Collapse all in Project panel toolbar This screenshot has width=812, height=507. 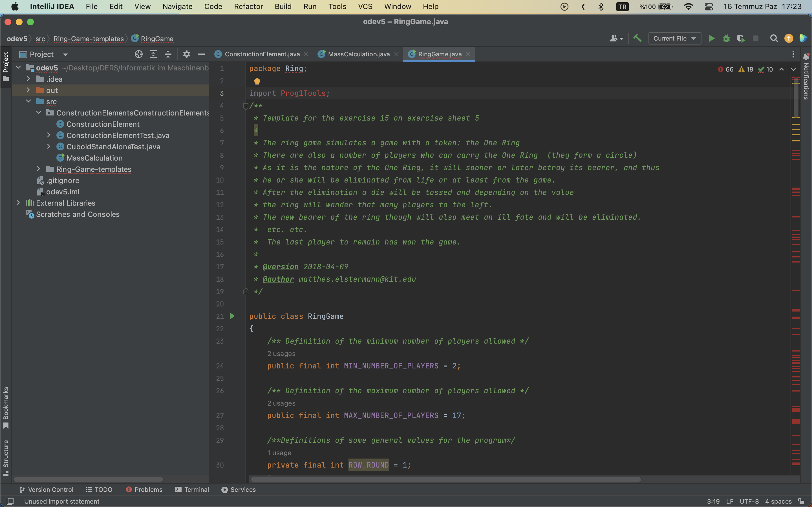click(x=168, y=54)
